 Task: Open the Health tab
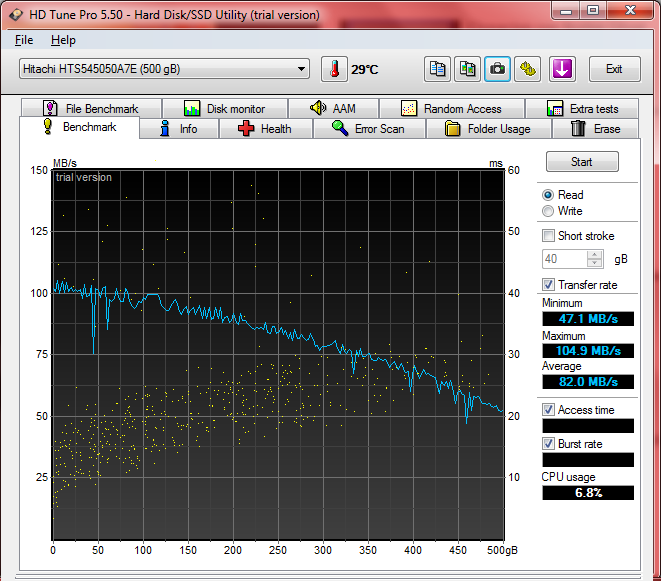tap(266, 129)
